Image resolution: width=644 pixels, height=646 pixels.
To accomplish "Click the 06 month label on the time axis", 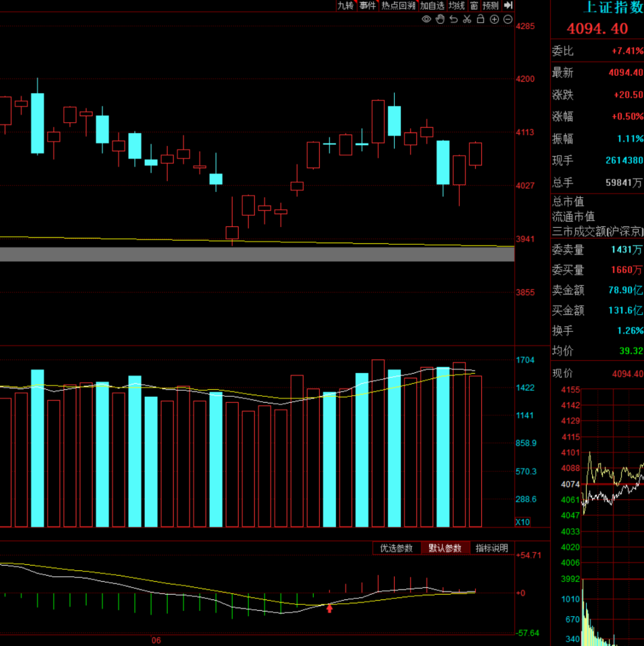I will pyautogui.click(x=156, y=640).
